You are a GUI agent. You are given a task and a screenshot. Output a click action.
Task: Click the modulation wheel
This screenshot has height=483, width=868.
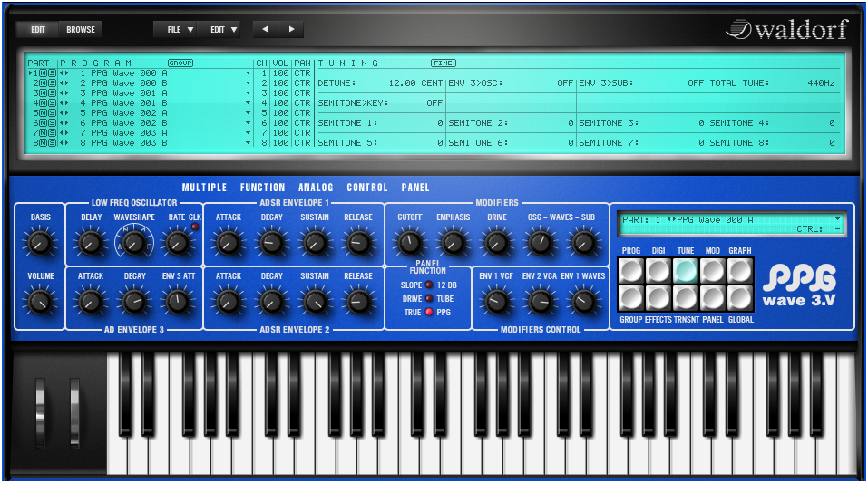[x=74, y=412]
